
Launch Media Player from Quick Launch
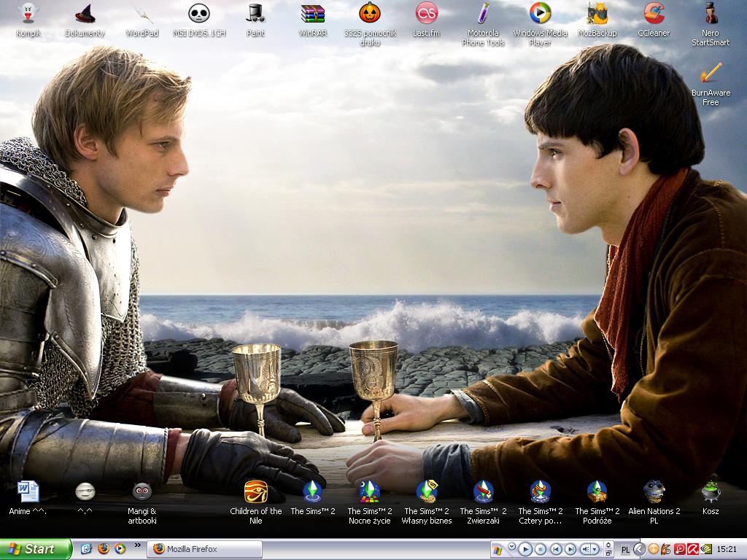point(120,549)
